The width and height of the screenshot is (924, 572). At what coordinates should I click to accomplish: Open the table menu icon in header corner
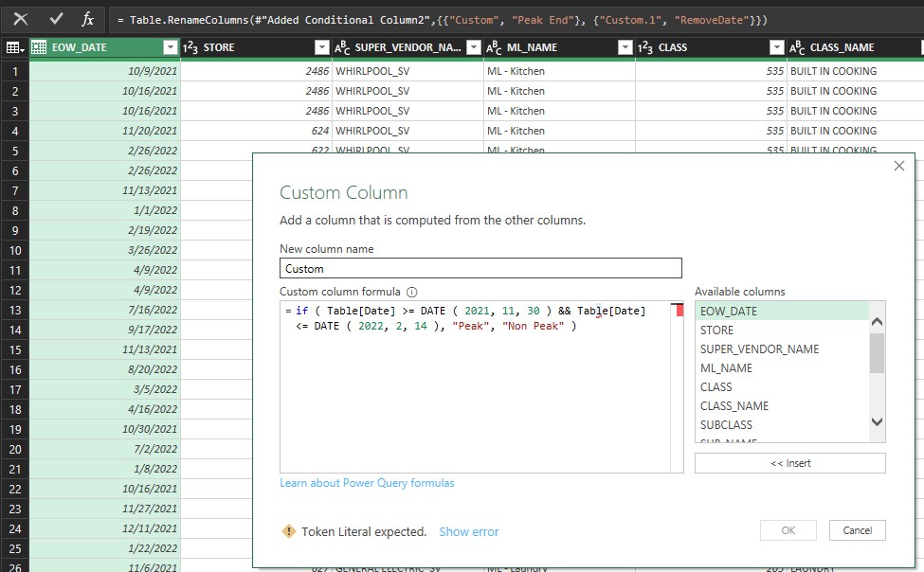point(15,47)
